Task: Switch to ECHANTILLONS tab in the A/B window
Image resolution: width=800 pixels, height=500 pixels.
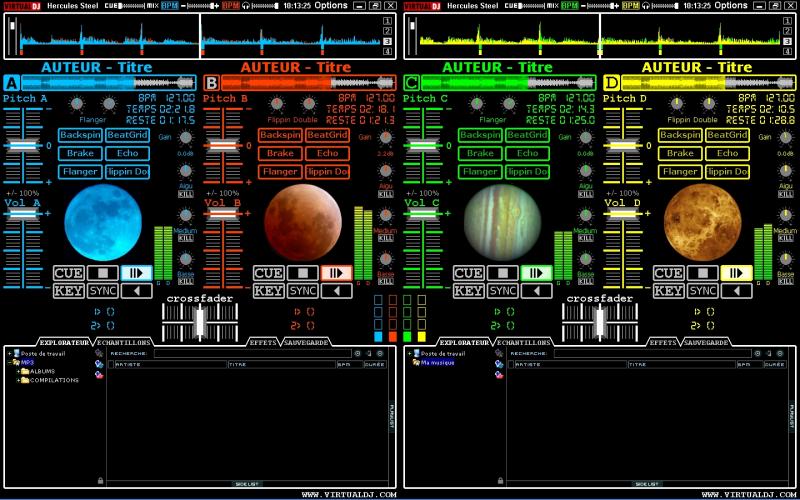Action: pyautogui.click(x=124, y=342)
